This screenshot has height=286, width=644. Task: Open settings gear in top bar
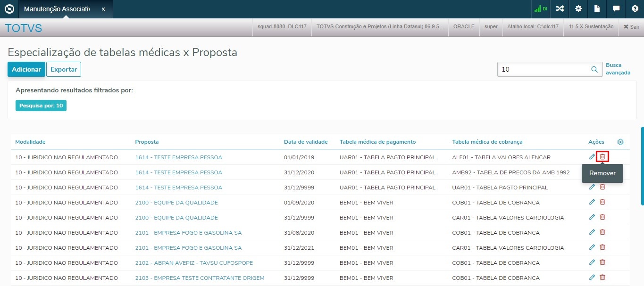click(578, 9)
